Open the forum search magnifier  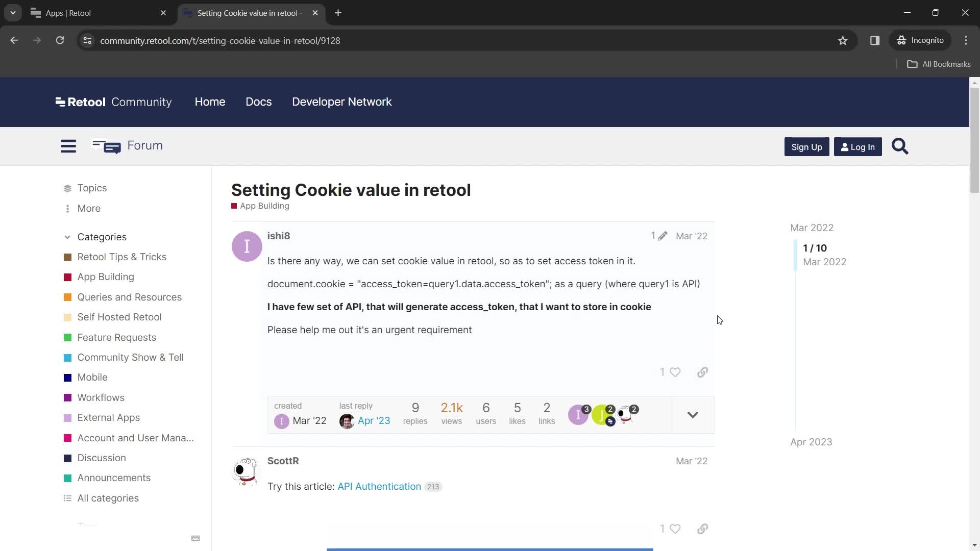tap(900, 146)
